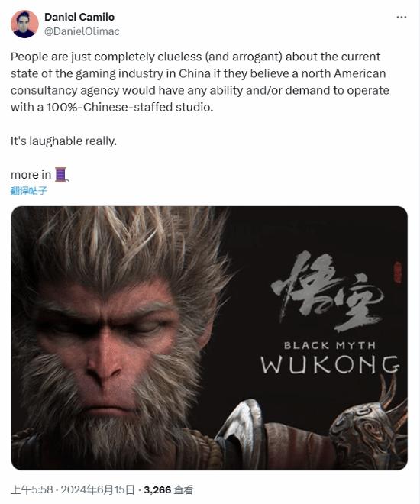The height and width of the screenshot is (504, 420).
Task: Open the three-dot more options menu
Action: (x=402, y=17)
